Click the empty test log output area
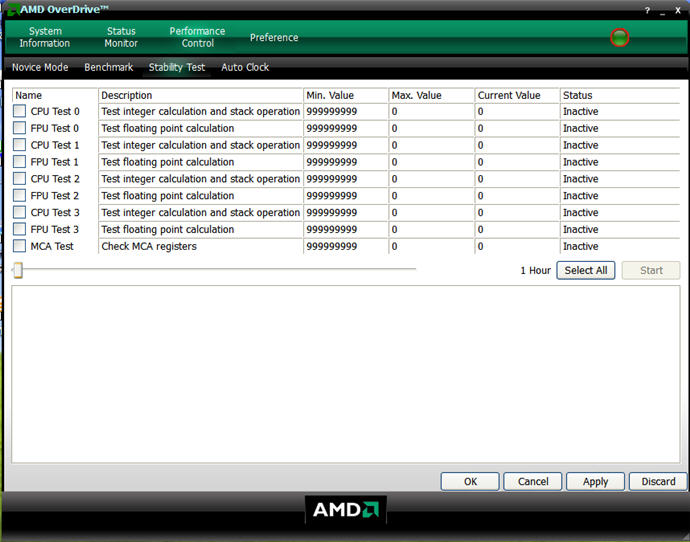Screen dimensions: 690x542 pyautogui.click(x=346, y=374)
